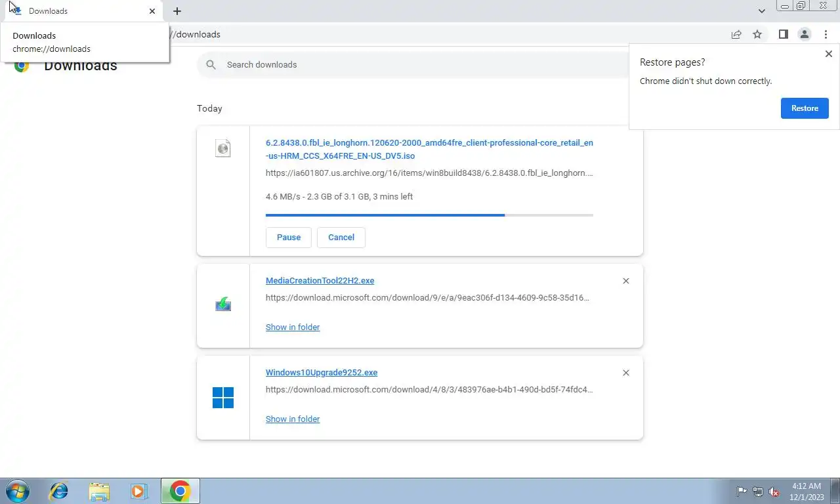Viewport: 840px width, 504px height.
Task: Open the tab search dropdown arrow
Action: point(761,11)
